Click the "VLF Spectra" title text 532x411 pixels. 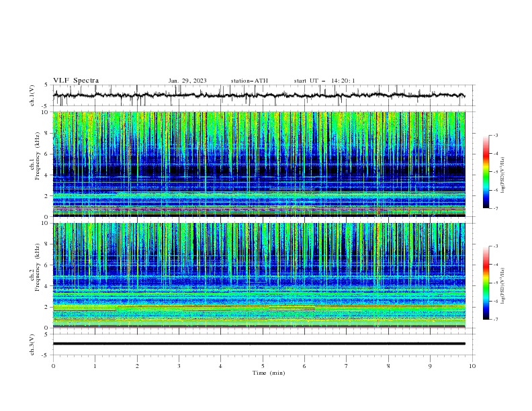76,81
